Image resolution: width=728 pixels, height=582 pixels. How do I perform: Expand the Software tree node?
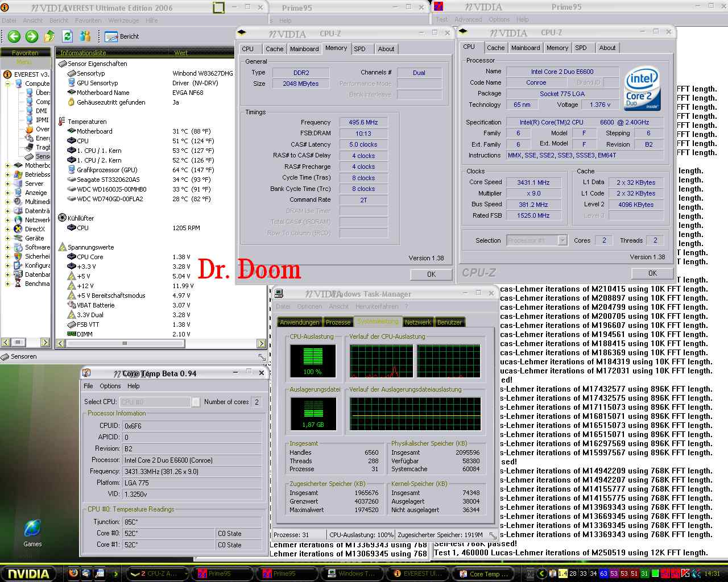[x=8, y=247]
